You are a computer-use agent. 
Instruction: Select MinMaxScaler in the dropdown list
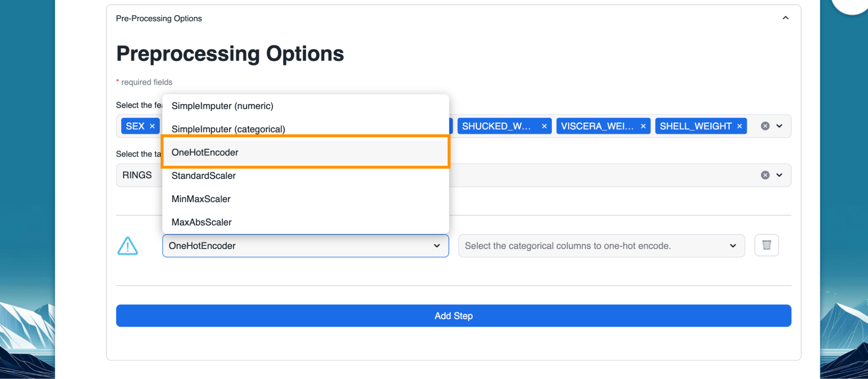pos(201,199)
